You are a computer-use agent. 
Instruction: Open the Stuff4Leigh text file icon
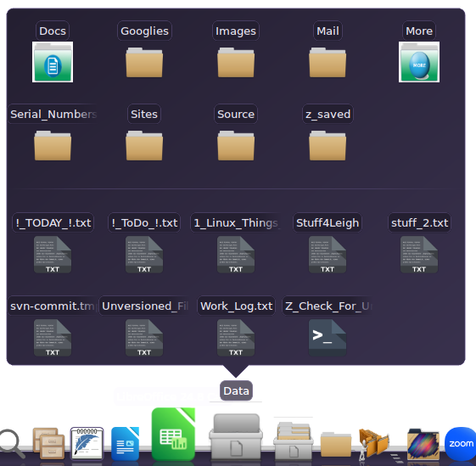328,255
